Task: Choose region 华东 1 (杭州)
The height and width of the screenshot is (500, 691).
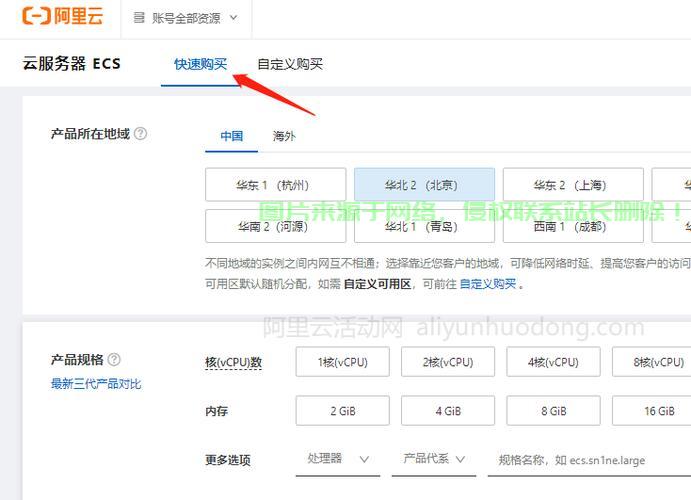Action: [275, 185]
